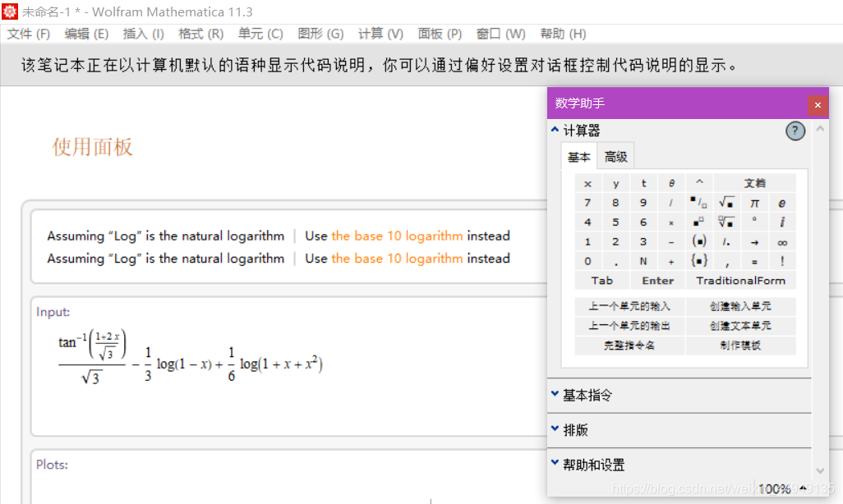Insert the superscript power template
Screen dimensions: 843x504
tap(699, 222)
